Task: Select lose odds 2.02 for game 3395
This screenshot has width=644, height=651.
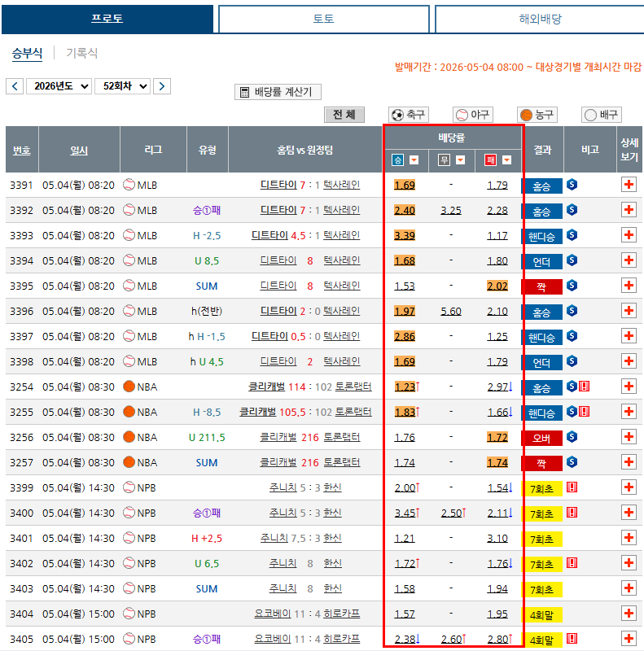Action: (497, 286)
